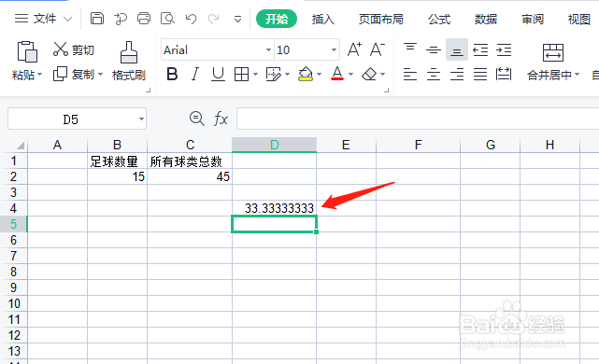The image size is (599, 364).
Task: Align text to bottom of cell
Action: tap(457, 49)
